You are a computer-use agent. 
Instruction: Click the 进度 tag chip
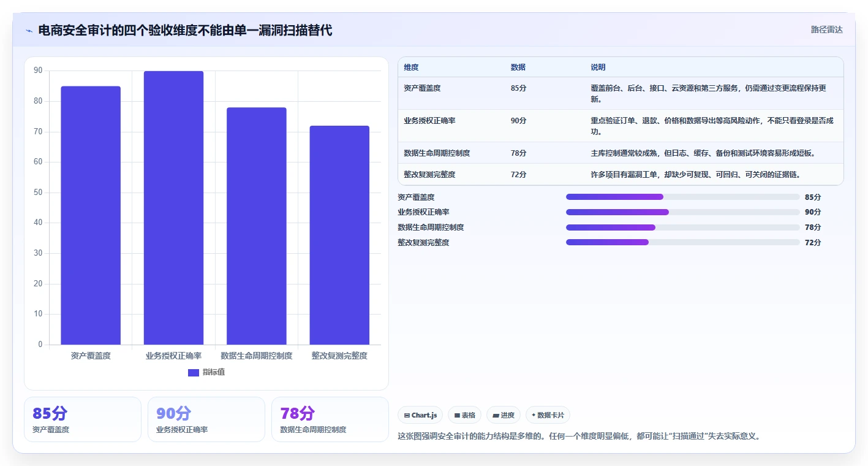point(504,415)
